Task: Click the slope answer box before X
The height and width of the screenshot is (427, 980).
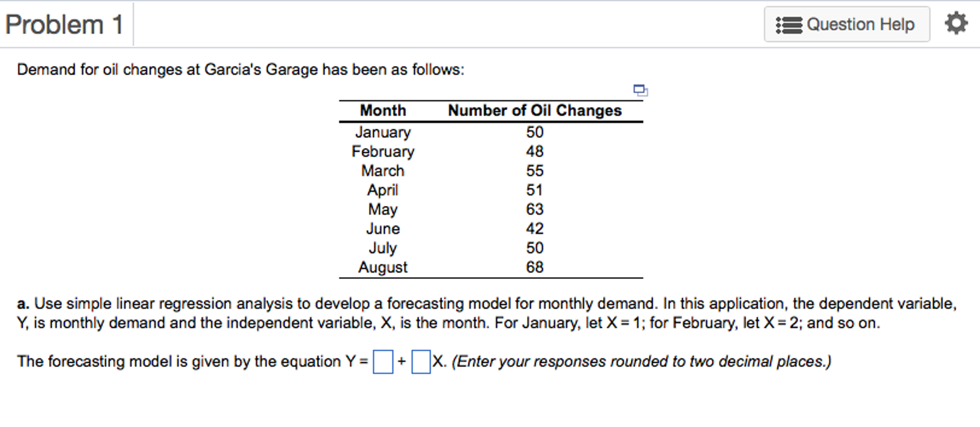Action: click(421, 362)
